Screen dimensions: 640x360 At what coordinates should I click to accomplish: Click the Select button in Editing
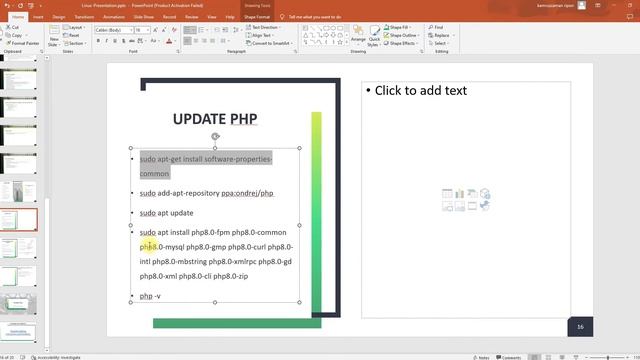(439, 43)
